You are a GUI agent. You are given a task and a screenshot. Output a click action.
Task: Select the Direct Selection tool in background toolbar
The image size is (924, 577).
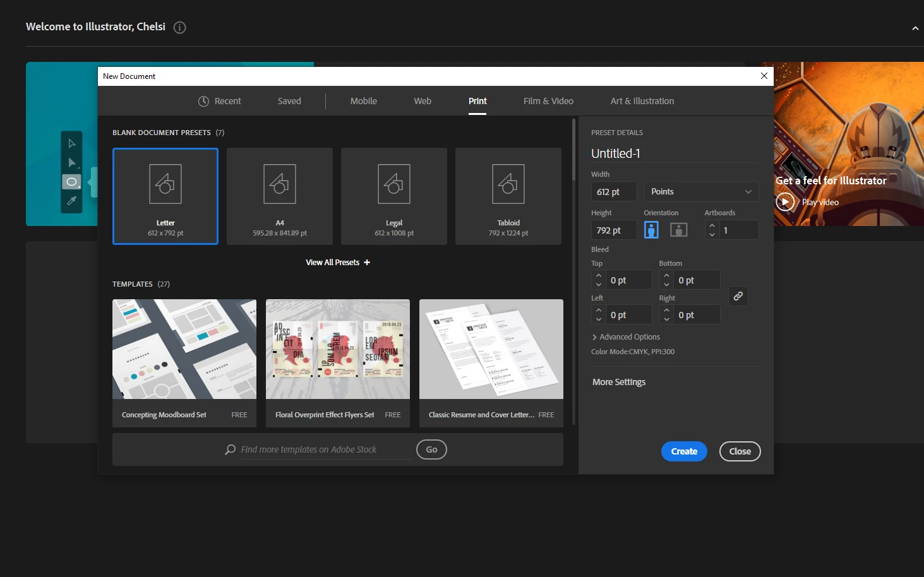72,163
